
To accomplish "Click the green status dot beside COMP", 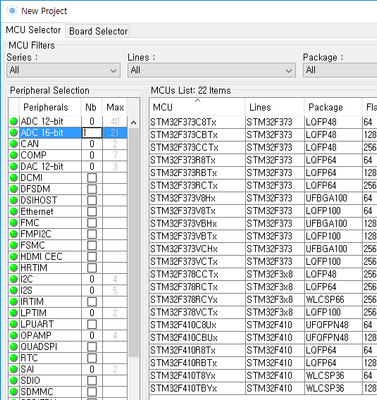I will coord(14,155).
